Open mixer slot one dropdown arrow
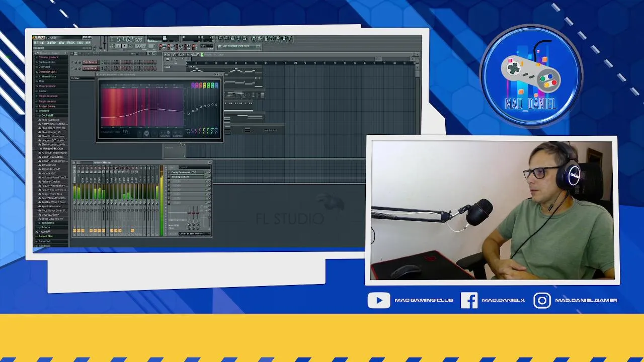644x362 pixels. pyautogui.click(x=169, y=172)
